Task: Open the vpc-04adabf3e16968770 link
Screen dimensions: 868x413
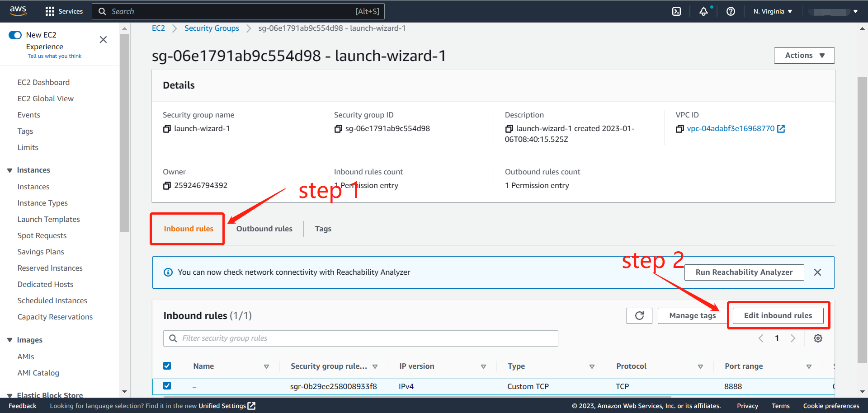Action: coord(731,128)
